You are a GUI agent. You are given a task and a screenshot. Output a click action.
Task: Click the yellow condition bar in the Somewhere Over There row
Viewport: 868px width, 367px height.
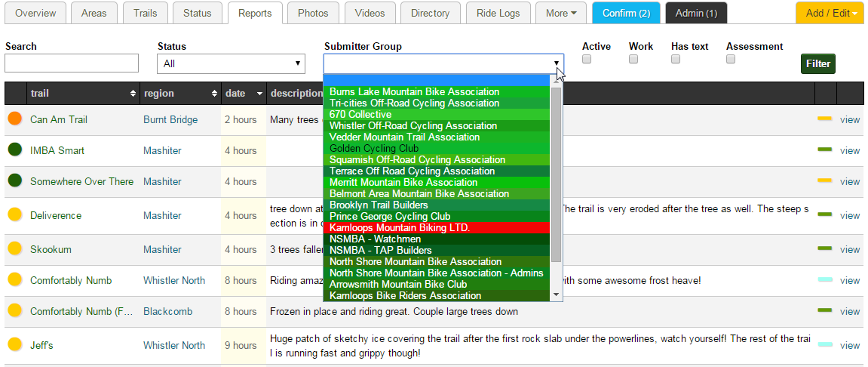[825, 180]
